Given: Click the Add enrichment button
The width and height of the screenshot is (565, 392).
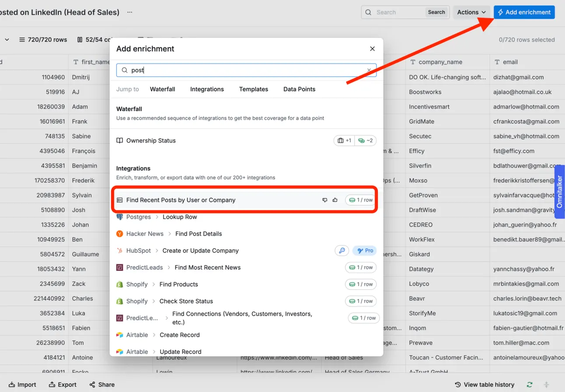Looking at the screenshot, I should (524, 12).
